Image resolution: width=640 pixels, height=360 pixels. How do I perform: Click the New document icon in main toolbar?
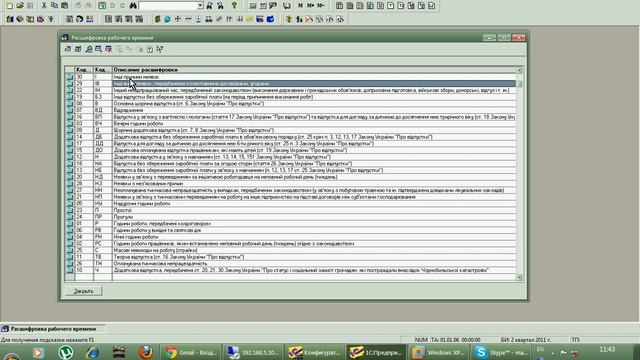coord(9,6)
